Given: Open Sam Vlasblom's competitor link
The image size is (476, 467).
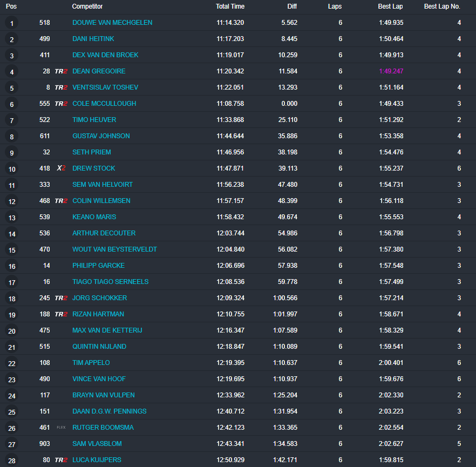Looking at the screenshot, I should click(97, 444).
